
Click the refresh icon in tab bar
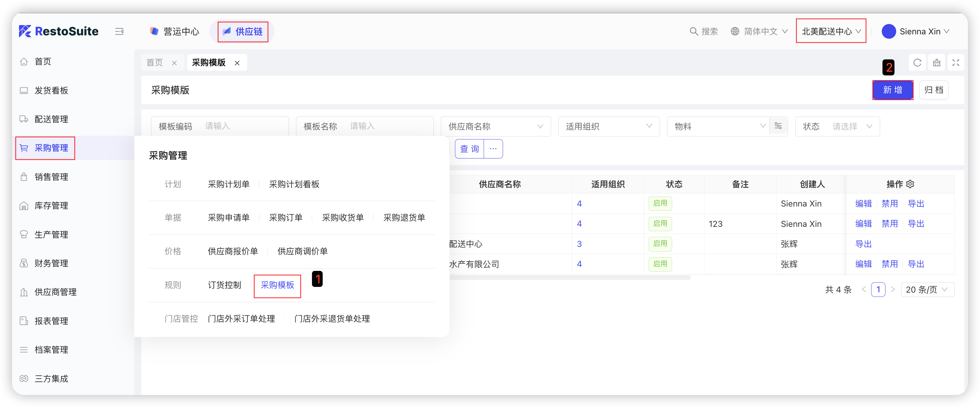(x=917, y=63)
